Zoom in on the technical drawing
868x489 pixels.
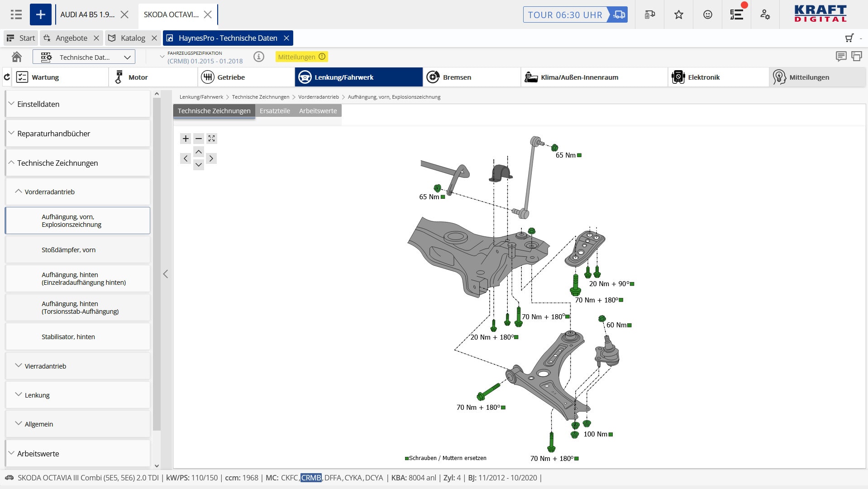(186, 139)
